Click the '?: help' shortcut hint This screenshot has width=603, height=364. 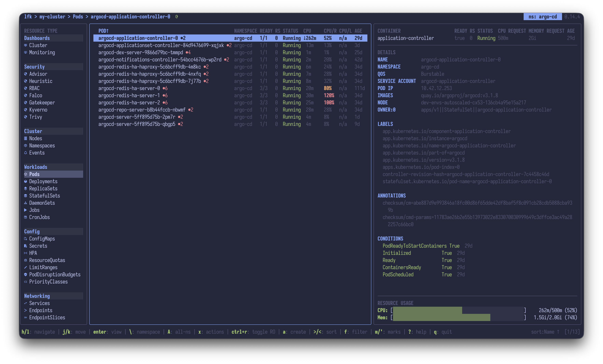tap(417, 332)
